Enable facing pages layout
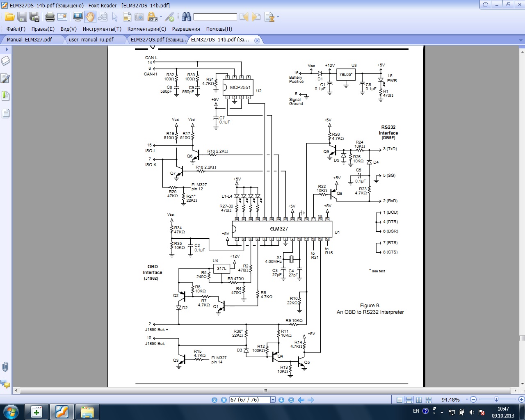The image size is (525, 420). [419, 400]
